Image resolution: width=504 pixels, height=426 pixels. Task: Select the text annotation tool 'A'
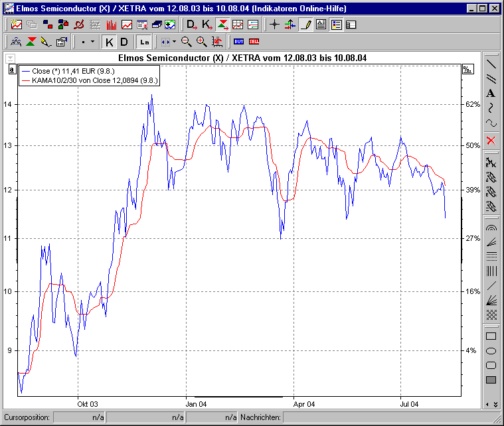(491, 94)
